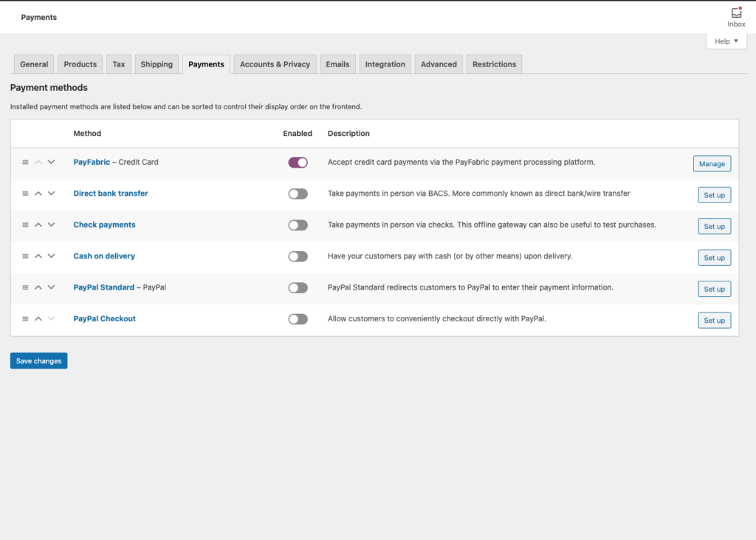Move PayPal Standard up
Screen dimensions: 756x540
coord(38,287)
